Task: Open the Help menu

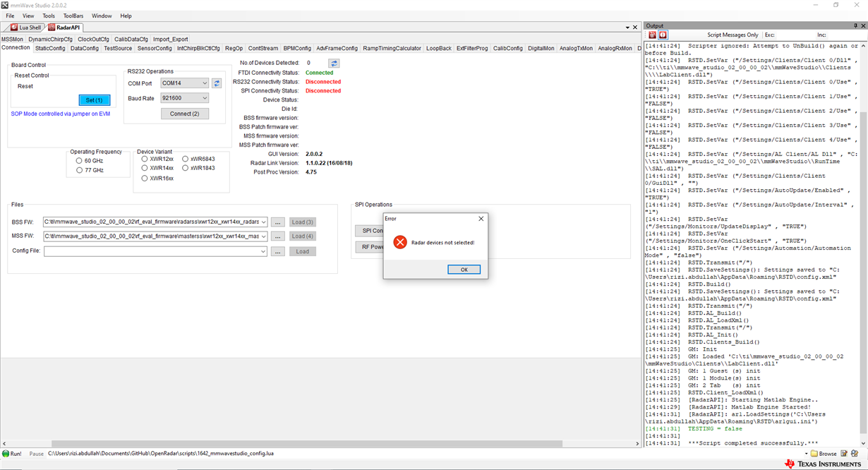Action: coord(126,16)
